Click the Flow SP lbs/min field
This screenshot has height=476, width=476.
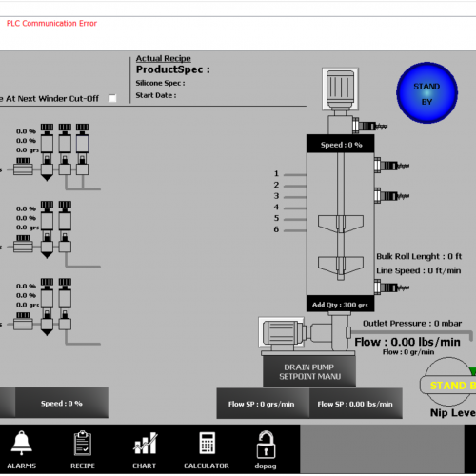pyautogui.click(x=356, y=404)
